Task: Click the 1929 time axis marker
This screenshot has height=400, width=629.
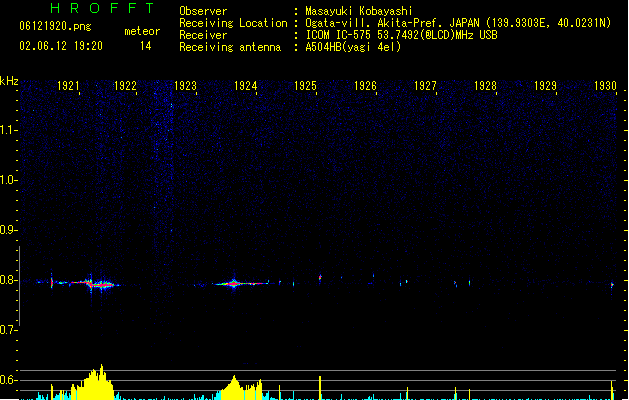Action: click(x=546, y=86)
